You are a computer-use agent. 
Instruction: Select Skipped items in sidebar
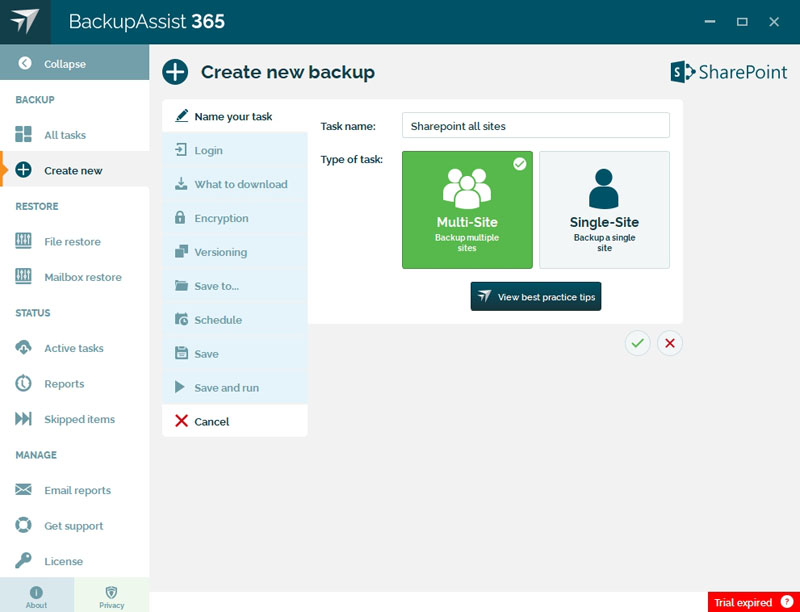click(74, 419)
